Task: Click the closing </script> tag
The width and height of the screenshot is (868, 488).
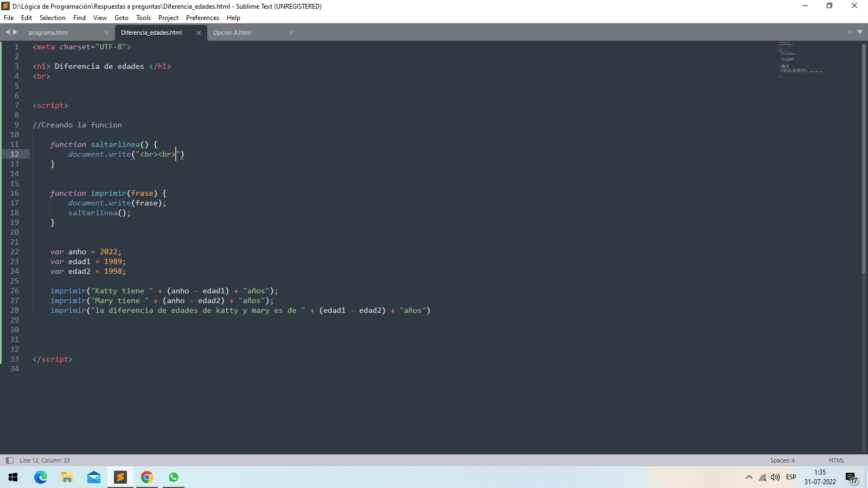Action: [53, 359]
